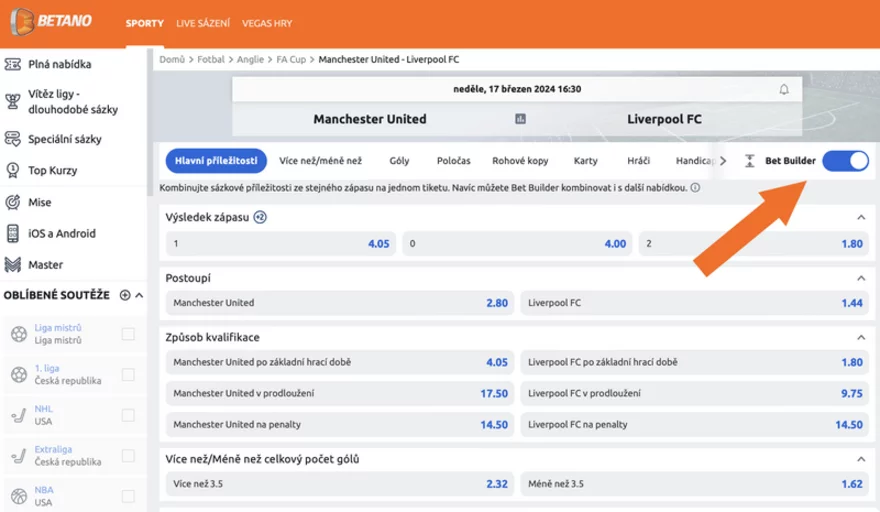
Task: Click the info icon after Bet Builder description
Action: point(695,188)
